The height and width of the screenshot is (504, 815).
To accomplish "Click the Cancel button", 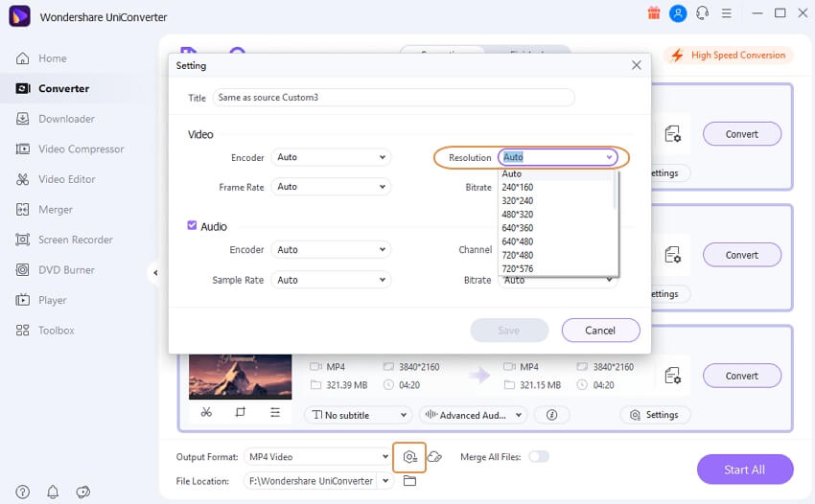I will 600,331.
